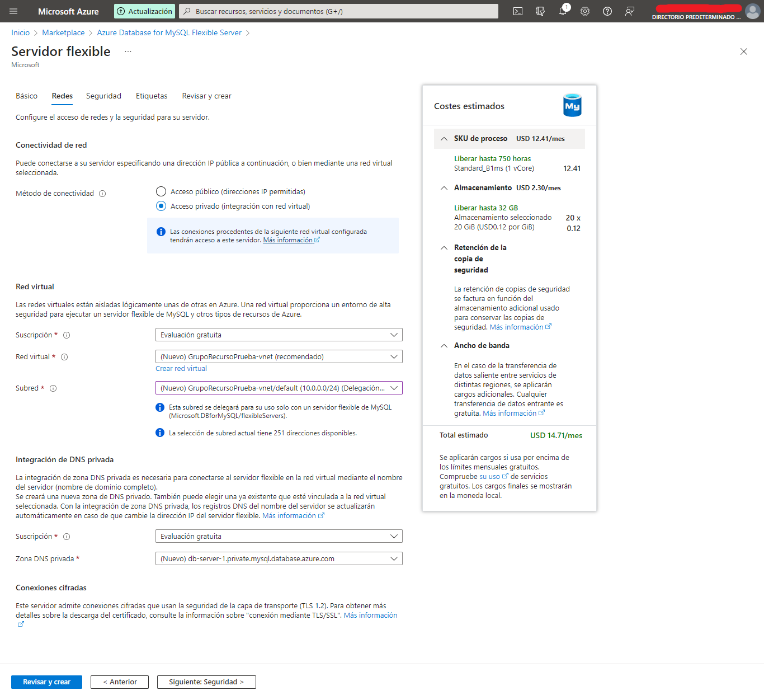This screenshot has height=700, width=764.
Task: Click the search magnifier icon
Action: point(187,11)
